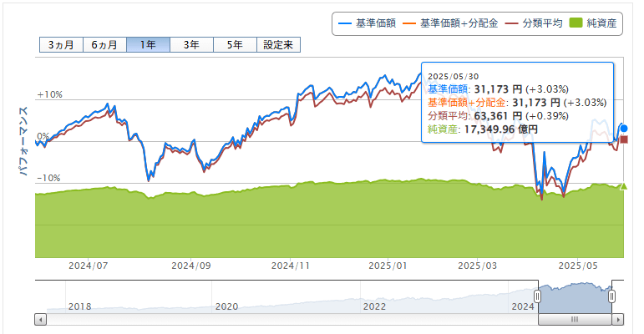The image size is (644, 334).
Task: Toggle the 基準価額+分配金 legend series
Action: (x=449, y=23)
